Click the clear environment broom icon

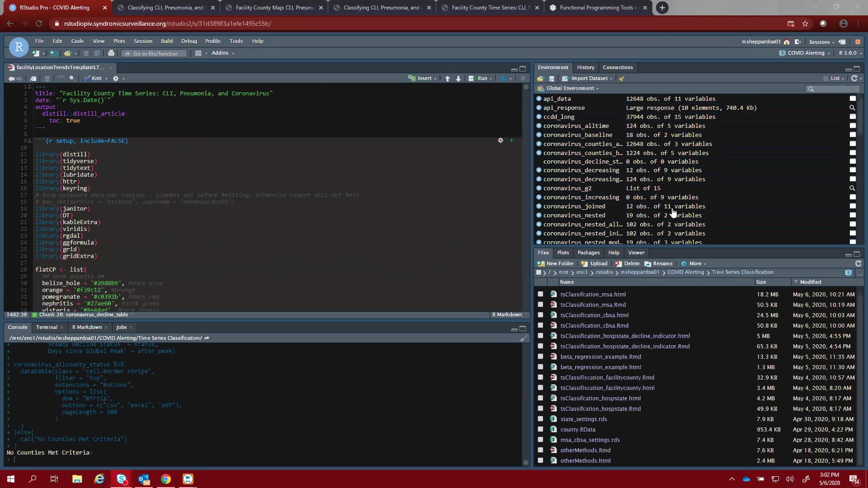(x=622, y=79)
